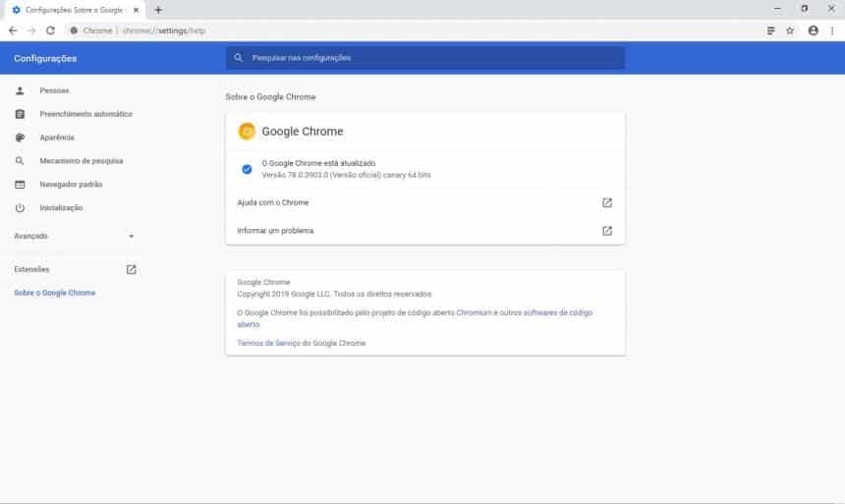This screenshot has width=845, height=504.
Task: Open a new tab with the plus button
Action: [x=158, y=10]
